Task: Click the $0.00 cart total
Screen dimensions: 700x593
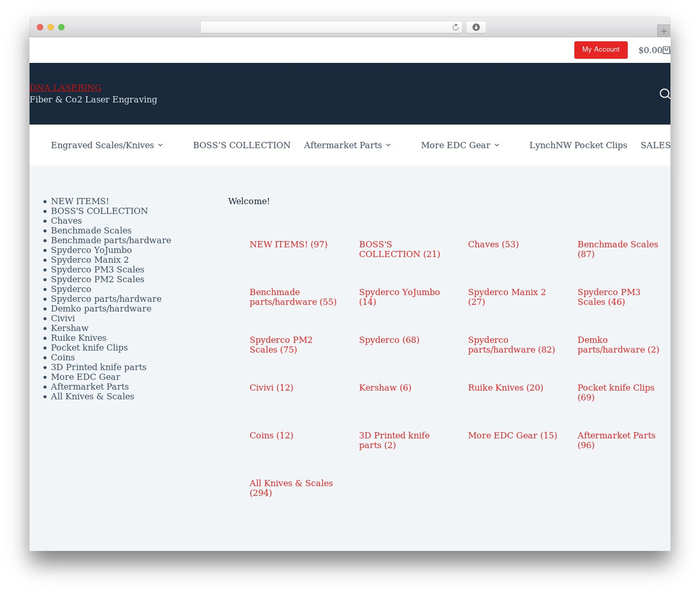Action: [650, 50]
